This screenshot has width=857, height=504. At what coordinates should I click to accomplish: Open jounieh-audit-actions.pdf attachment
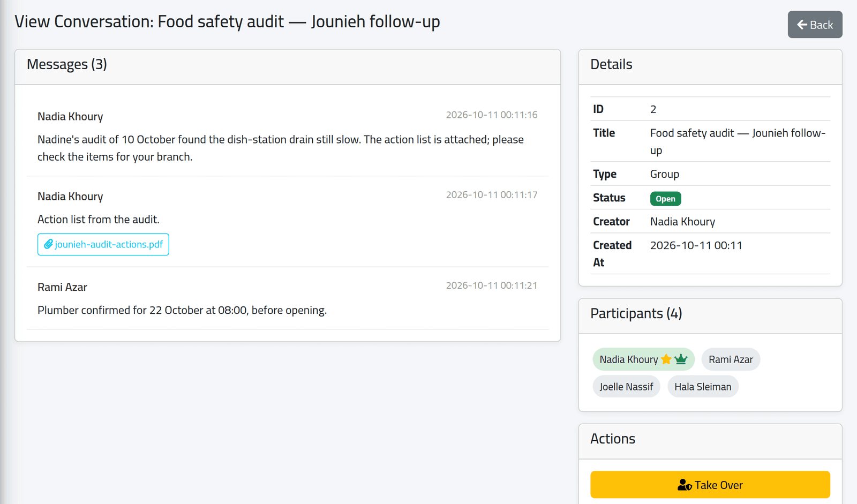(103, 244)
